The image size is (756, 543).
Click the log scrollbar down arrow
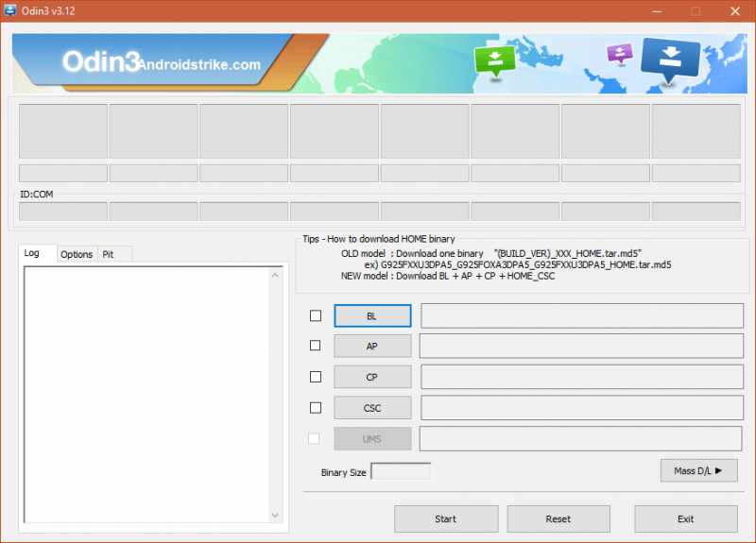point(275,515)
